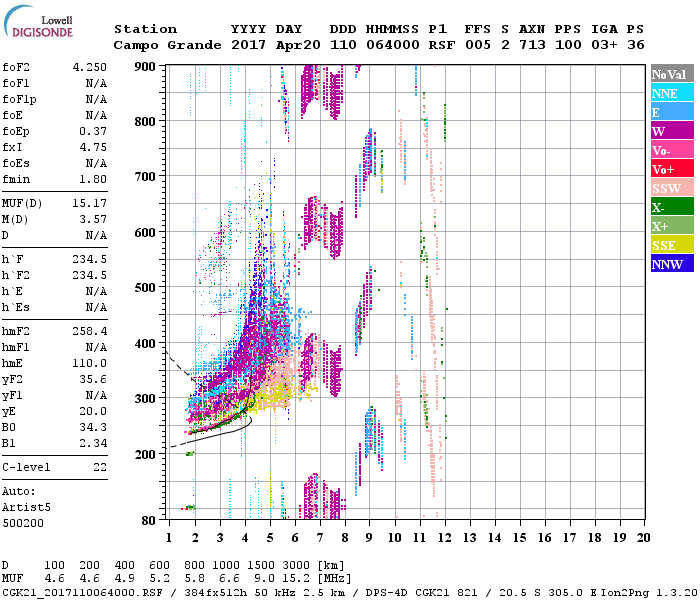Select the NNE cyan legend swatch
Image resolution: width=700 pixels, height=600 pixels.
pos(672,93)
